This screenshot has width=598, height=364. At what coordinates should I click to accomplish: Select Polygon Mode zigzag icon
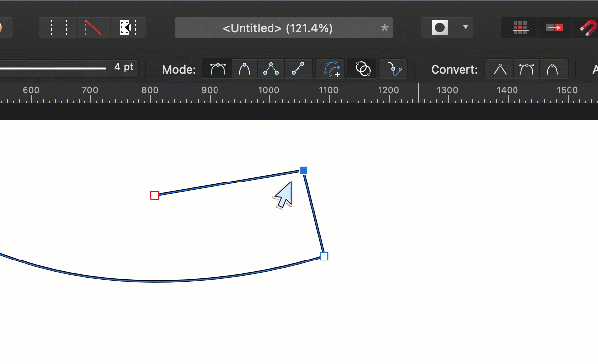point(271,69)
